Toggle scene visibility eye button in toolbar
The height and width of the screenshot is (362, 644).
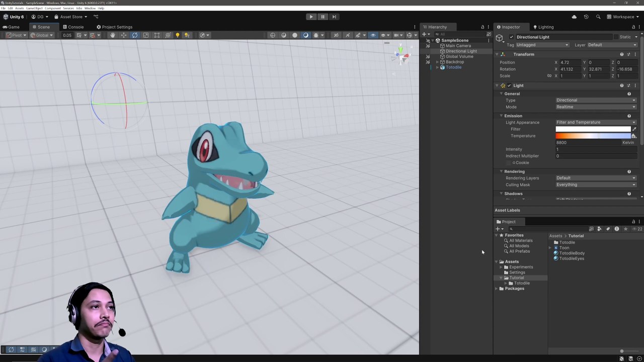(373, 35)
